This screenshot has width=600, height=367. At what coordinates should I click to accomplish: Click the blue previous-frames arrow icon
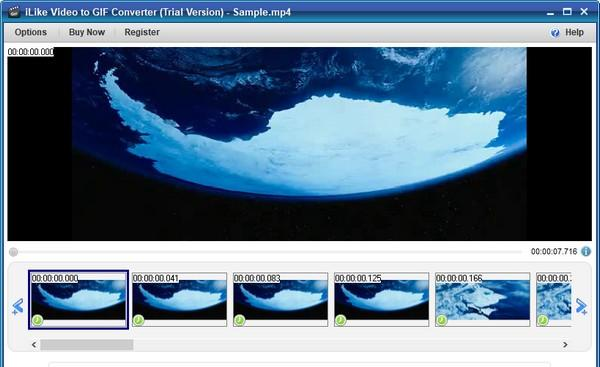click(x=18, y=306)
